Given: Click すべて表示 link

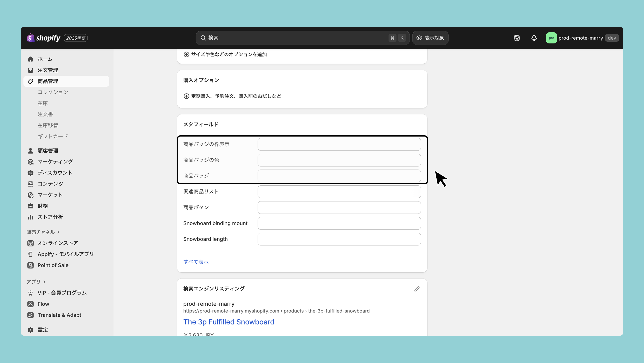Looking at the screenshot, I should coord(196,262).
